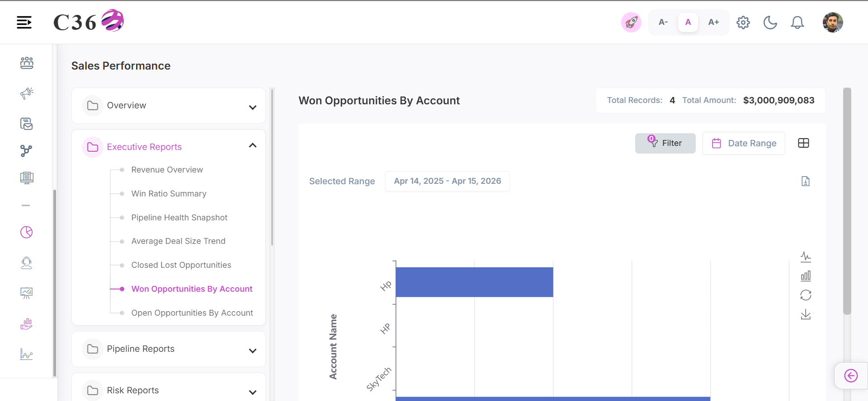This screenshot has height=401, width=868.
Task: Open the user profile avatar
Action: [x=833, y=22]
